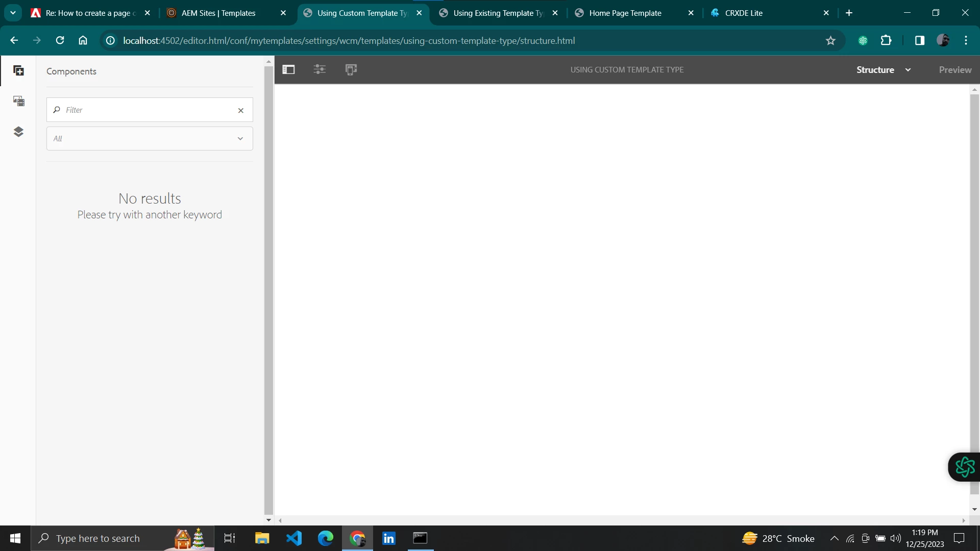Screen dimensions: 980x551
Task: Open Page Information settings icon
Action: coord(320,70)
